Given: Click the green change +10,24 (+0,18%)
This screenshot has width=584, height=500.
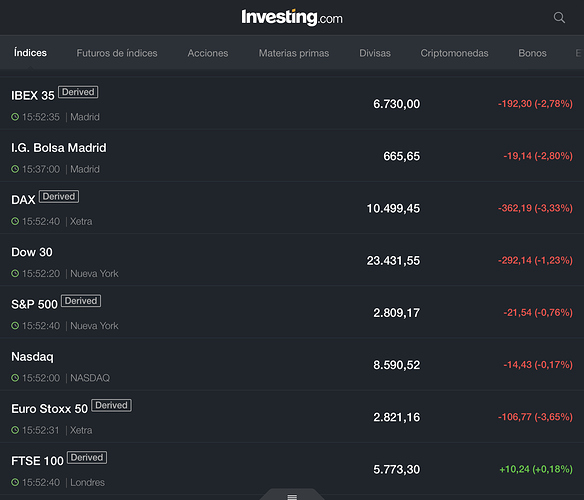Looking at the screenshot, I should (x=536, y=469).
